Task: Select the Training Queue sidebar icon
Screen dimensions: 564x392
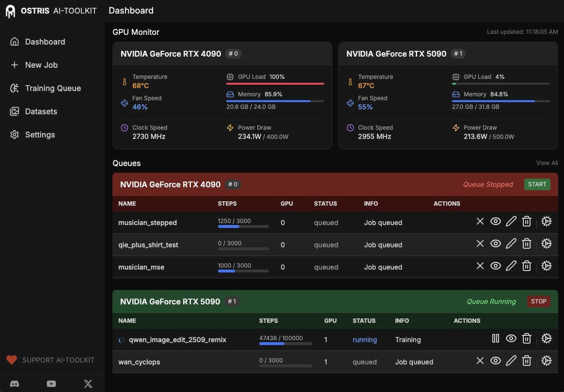Action: [x=15, y=88]
